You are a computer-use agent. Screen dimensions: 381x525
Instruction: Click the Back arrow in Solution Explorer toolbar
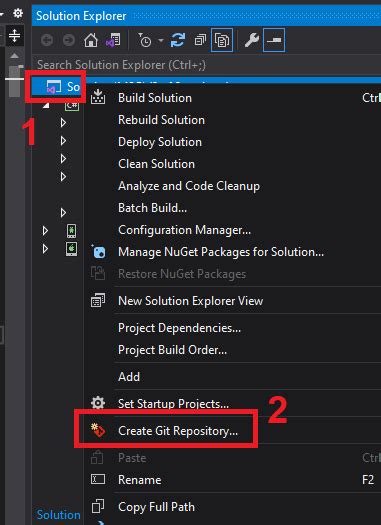(x=47, y=41)
